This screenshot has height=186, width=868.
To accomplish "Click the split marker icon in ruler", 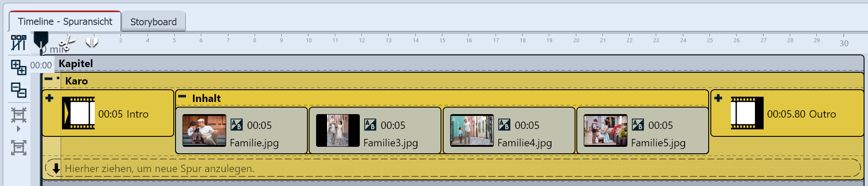I will tap(92, 42).
